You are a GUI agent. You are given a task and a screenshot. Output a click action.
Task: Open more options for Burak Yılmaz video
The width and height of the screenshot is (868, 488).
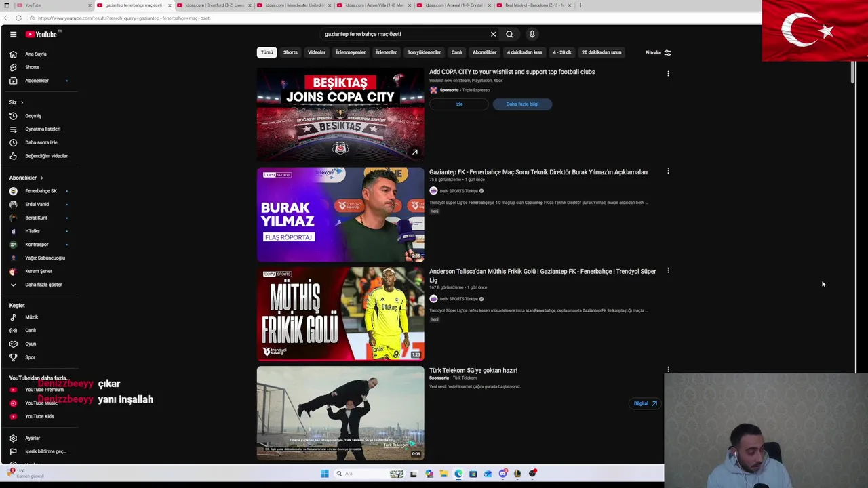[x=668, y=171]
